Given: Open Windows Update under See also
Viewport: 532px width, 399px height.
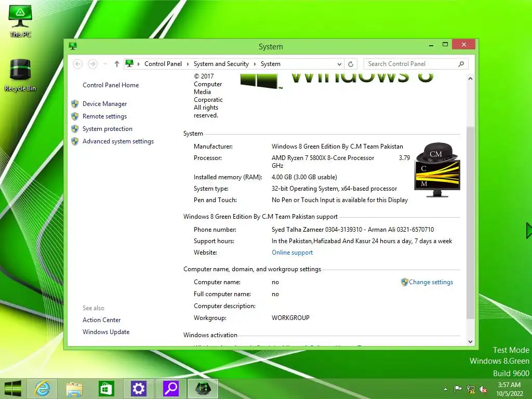Looking at the screenshot, I should point(106,332).
